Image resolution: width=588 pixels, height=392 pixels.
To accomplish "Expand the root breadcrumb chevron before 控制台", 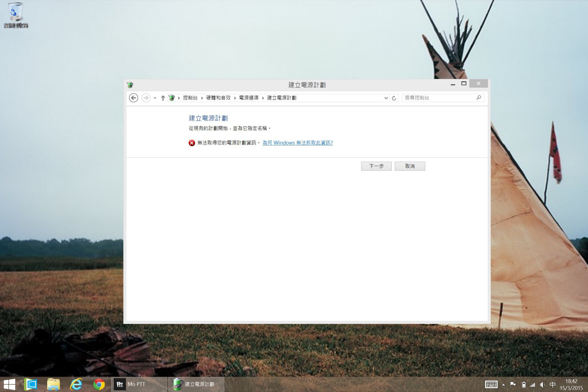I will [x=179, y=98].
